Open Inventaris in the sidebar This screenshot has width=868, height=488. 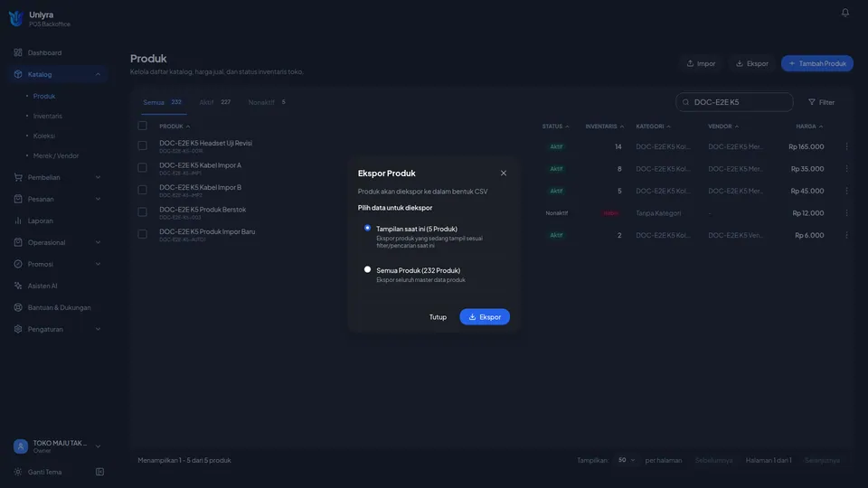48,117
